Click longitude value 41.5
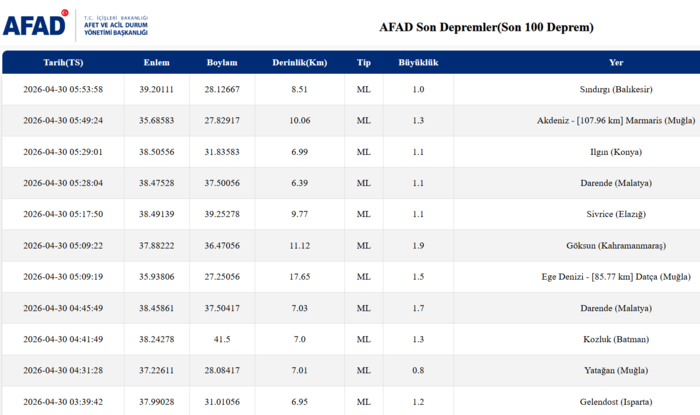Viewport: 700px width, 415px height. coord(222,339)
